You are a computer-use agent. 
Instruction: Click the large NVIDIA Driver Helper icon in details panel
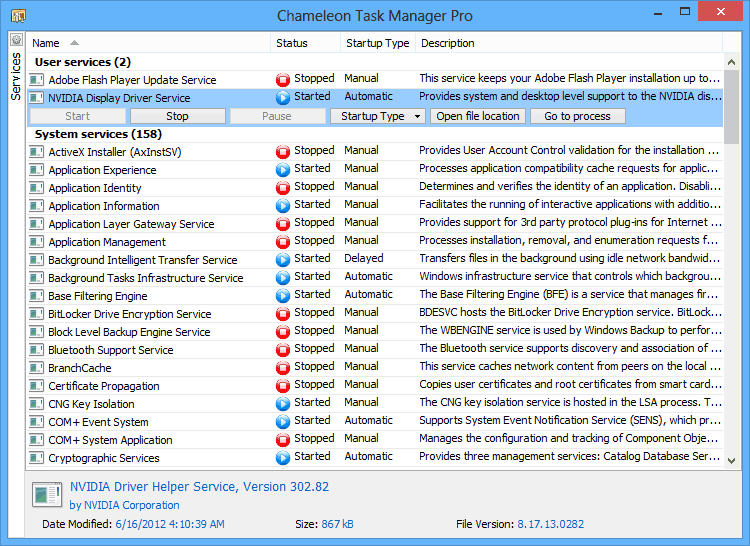pos(46,496)
